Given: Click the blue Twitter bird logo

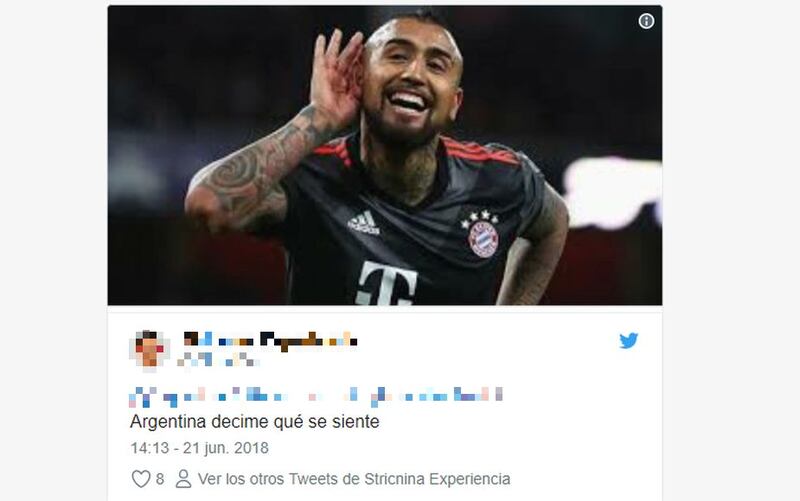Looking at the screenshot, I should tap(629, 340).
